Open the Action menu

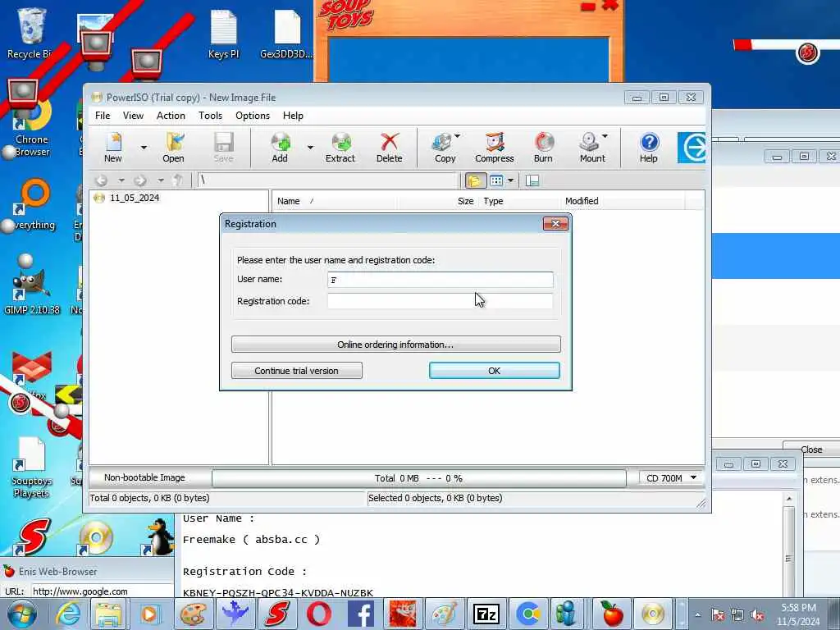pyautogui.click(x=171, y=116)
